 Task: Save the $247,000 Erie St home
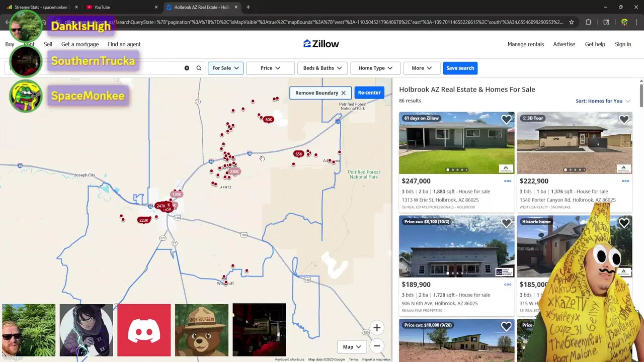point(506,119)
